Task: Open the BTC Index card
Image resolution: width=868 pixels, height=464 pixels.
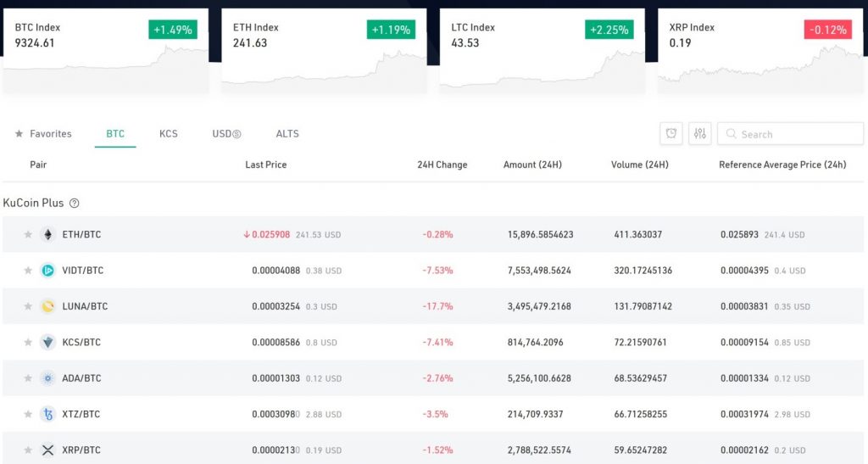Action: [x=106, y=50]
